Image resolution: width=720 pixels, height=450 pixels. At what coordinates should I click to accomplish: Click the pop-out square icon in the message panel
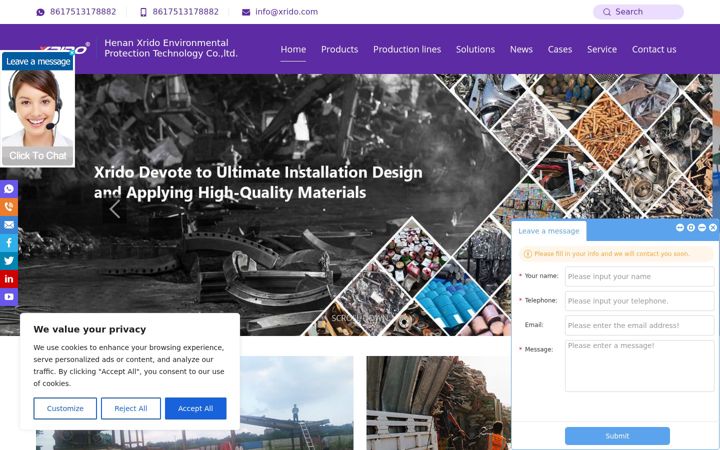click(691, 227)
